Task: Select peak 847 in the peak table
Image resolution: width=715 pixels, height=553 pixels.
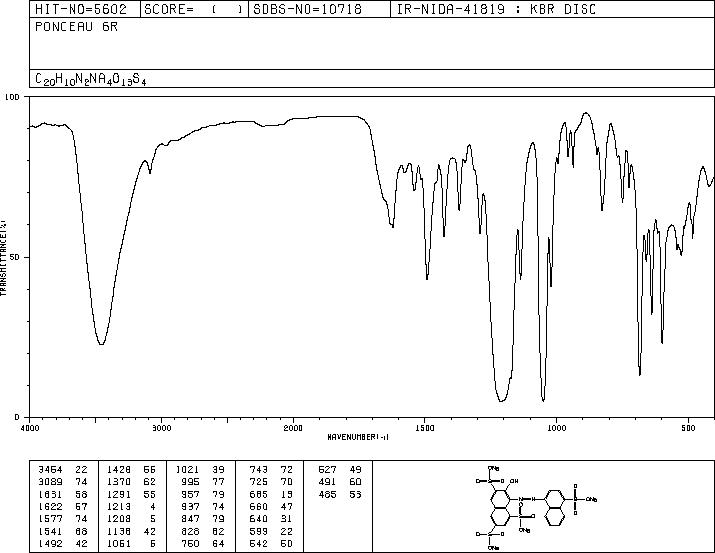Action: (190, 519)
